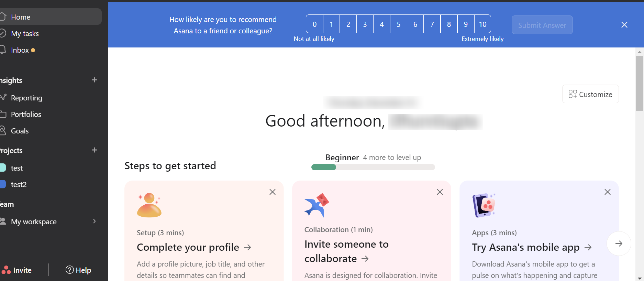Click the plus icon next to Projects
The height and width of the screenshot is (281, 644).
(x=95, y=150)
